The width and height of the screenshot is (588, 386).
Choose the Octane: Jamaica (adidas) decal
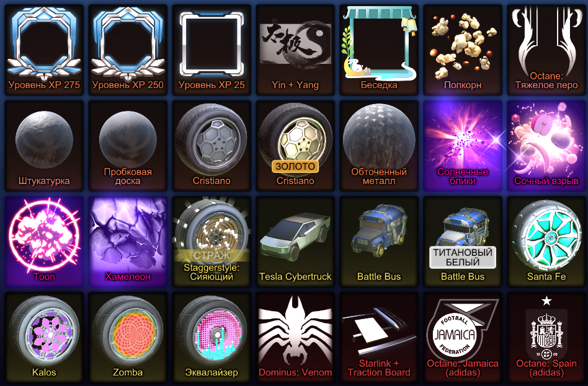click(463, 338)
